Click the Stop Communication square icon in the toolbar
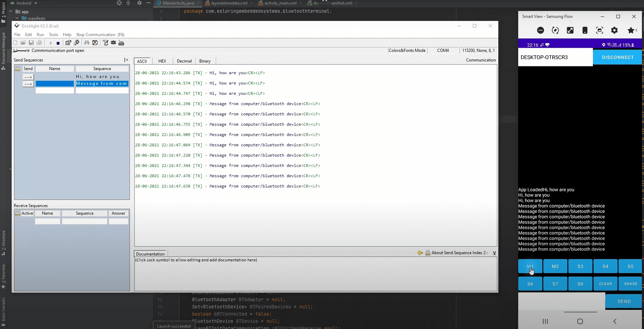Screen dimensions: 644x329 coord(58,43)
